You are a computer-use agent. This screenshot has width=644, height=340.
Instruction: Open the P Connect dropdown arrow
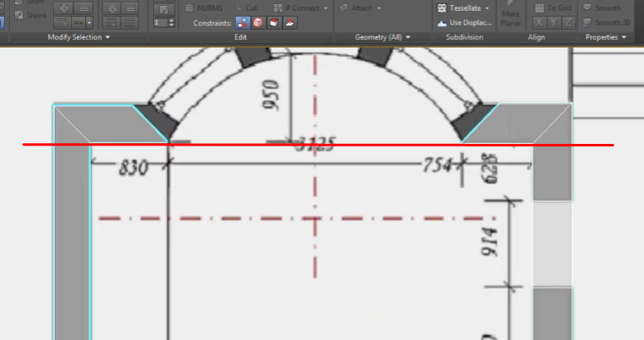(x=325, y=8)
